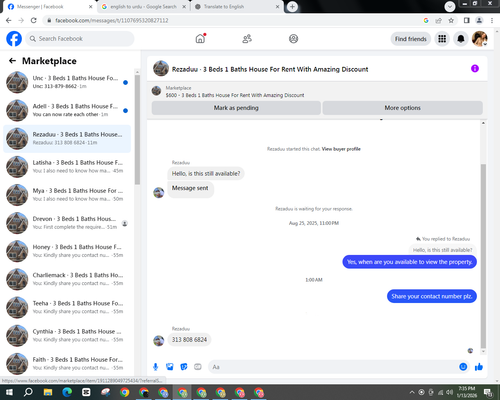Open the Friends icon in top navigation

point(247,39)
